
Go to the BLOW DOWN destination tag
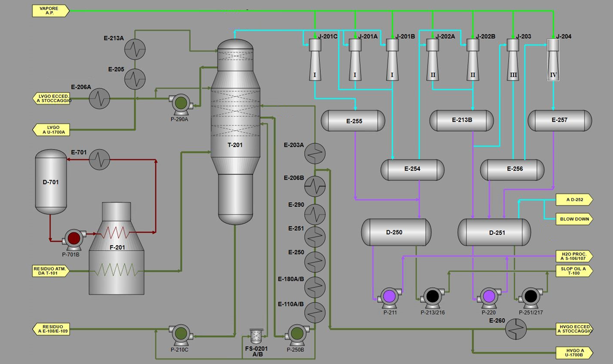[x=574, y=219]
